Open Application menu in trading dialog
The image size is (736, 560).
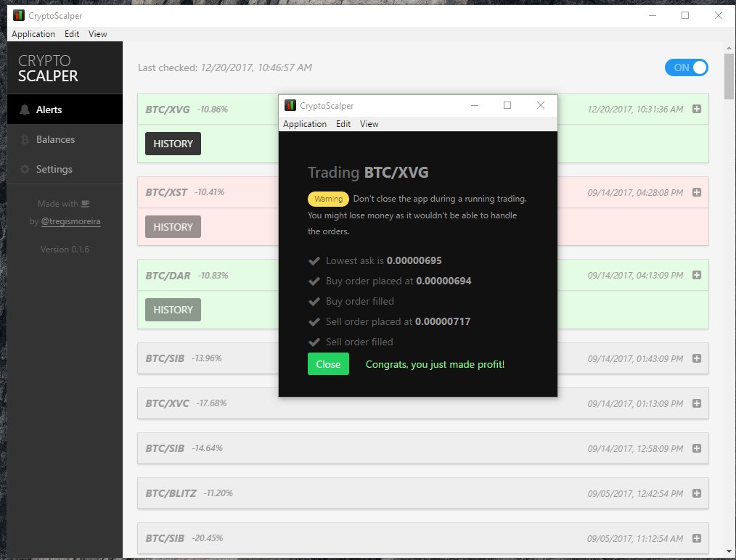(x=305, y=124)
